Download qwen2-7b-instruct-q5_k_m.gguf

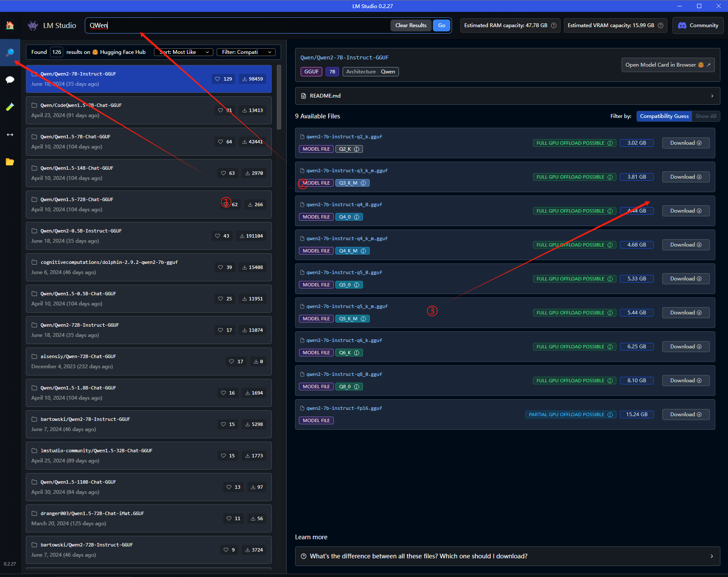686,313
